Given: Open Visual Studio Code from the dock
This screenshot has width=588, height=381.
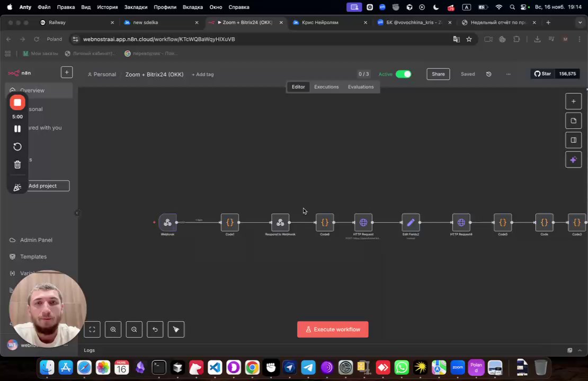Looking at the screenshot, I should (215, 368).
